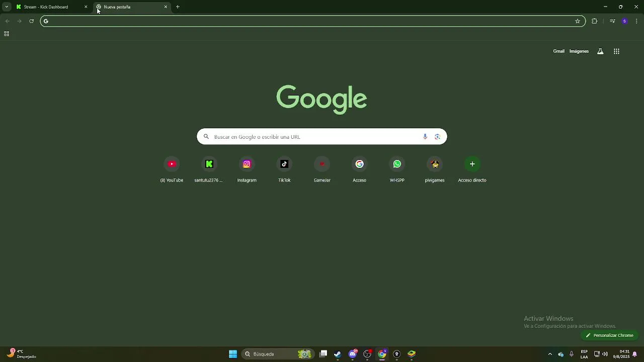644x362 pixels.
Task: Open the Imágenes link
Action: coord(579,51)
